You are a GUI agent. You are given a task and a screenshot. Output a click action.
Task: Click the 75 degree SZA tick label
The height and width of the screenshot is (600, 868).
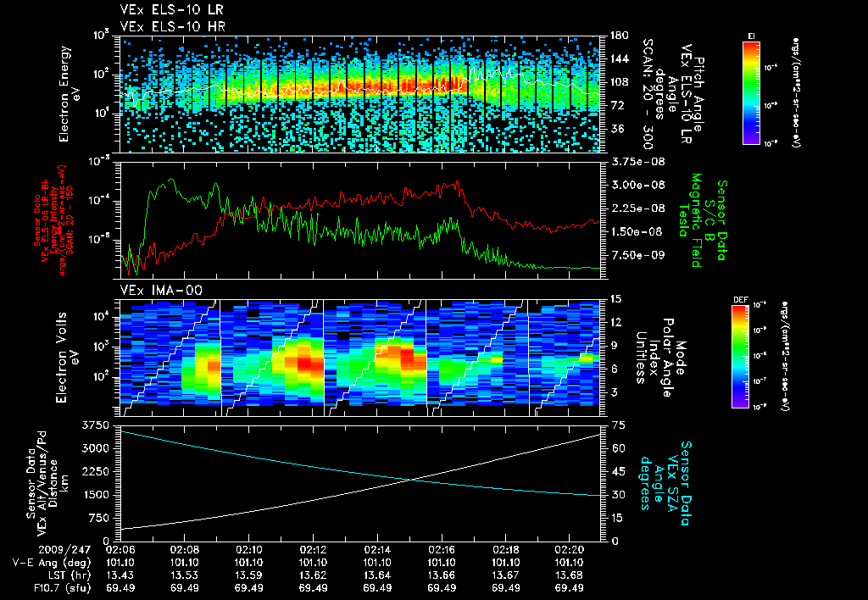pyautogui.click(x=618, y=425)
